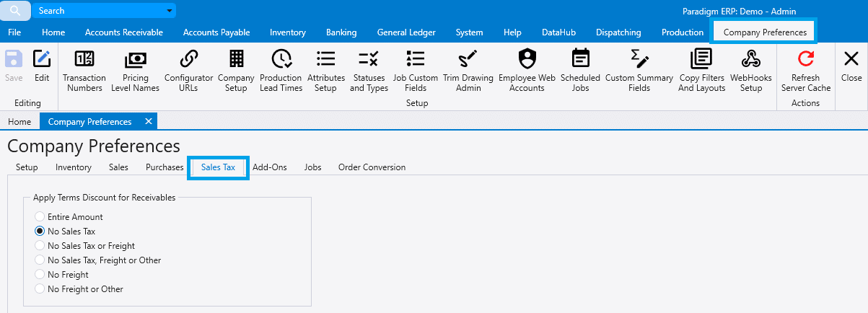868x313 pixels.
Task: Switch to the Sales Tax preferences tab
Action: (x=218, y=167)
